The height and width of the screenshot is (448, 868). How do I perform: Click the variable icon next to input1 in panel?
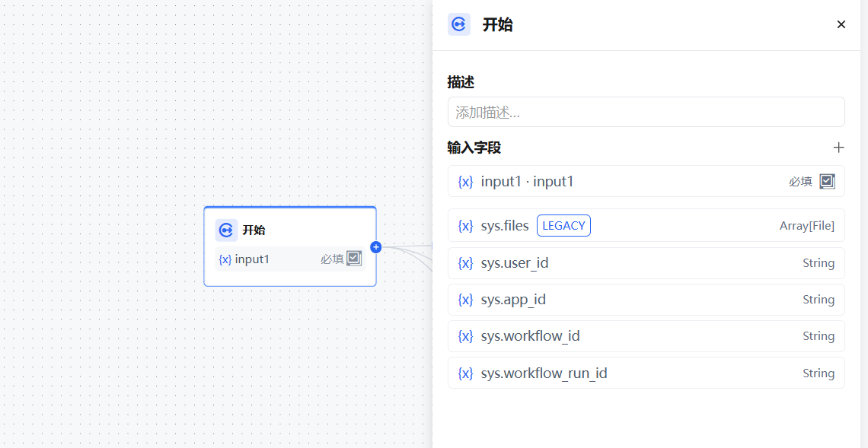point(465,182)
